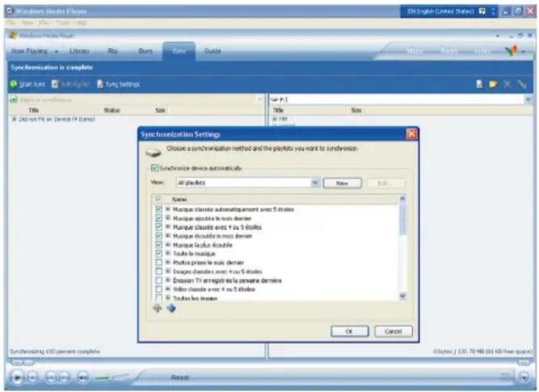Click the yellow folder icon in sync toolbar

coord(493,84)
